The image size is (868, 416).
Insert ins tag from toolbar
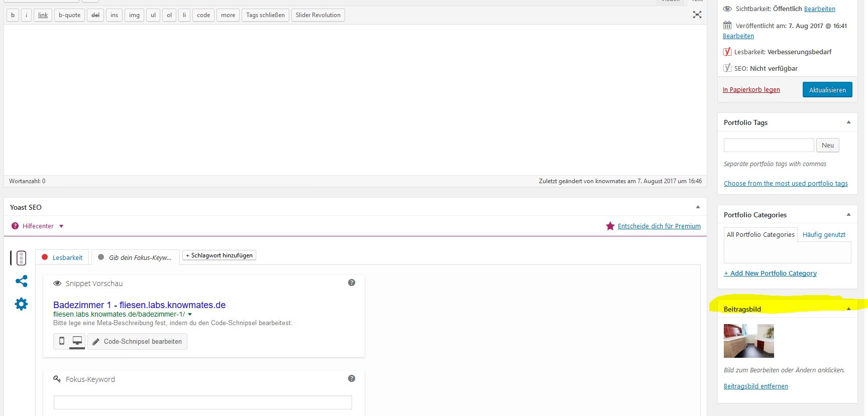pos(115,15)
